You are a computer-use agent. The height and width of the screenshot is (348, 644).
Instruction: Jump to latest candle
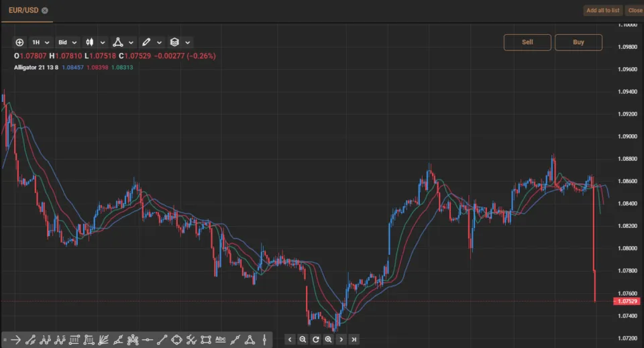pos(354,339)
